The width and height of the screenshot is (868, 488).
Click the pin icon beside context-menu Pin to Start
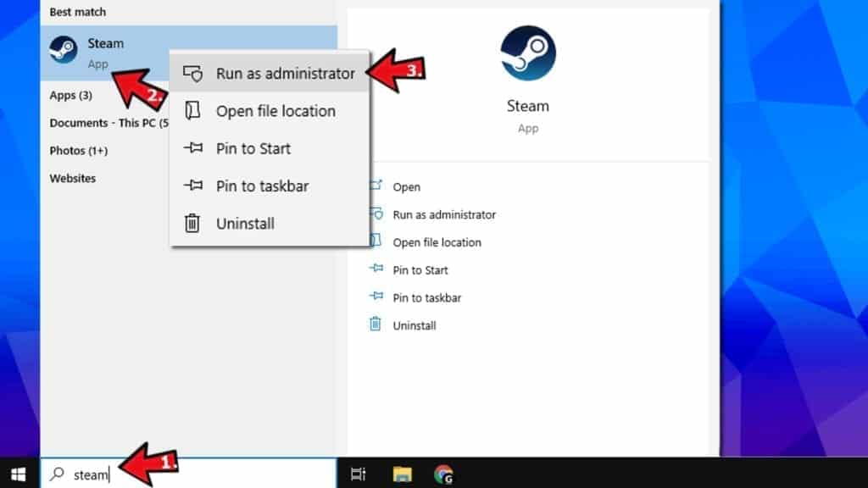193,147
